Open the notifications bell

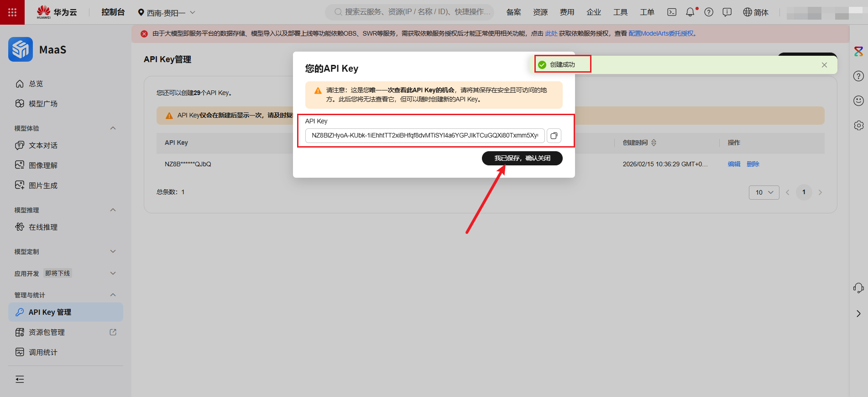coord(690,12)
